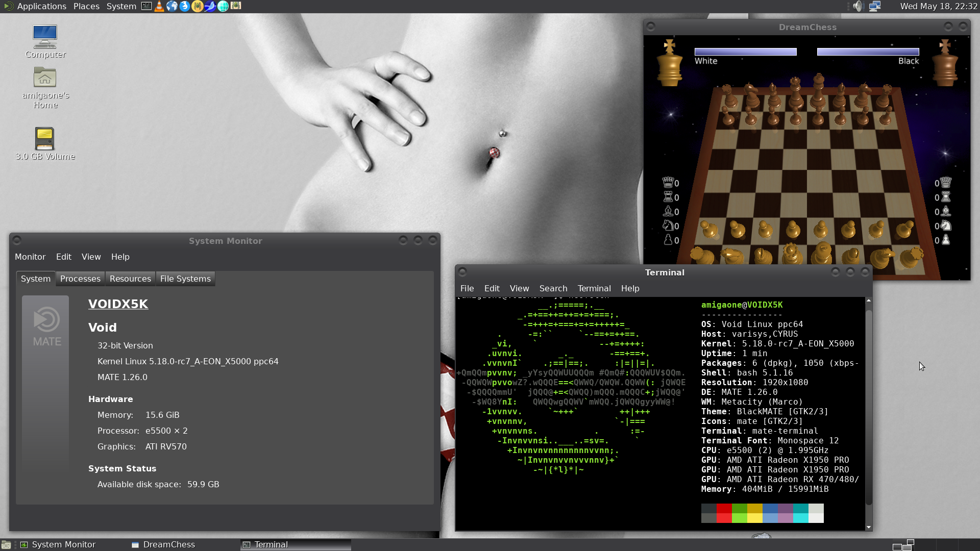
Task: Click the Kernel Linux 5.18.0-rc7 version text
Action: point(188,361)
